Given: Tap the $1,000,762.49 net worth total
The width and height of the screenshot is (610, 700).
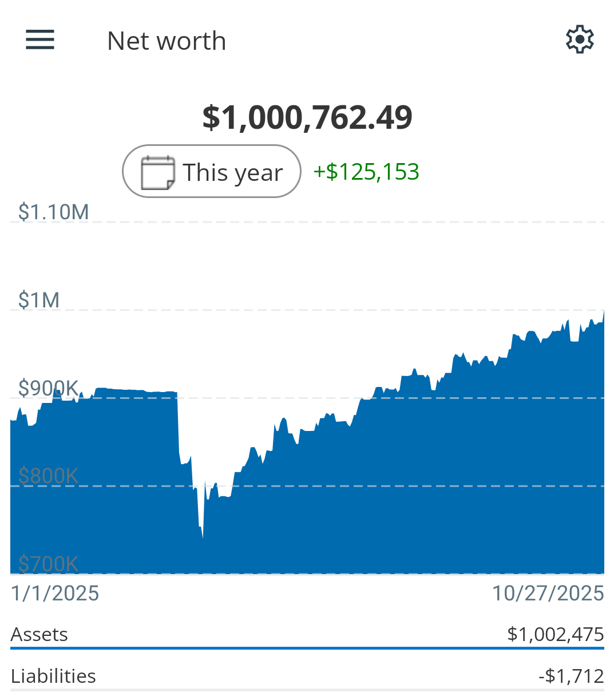Looking at the screenshot, I should tap(307, 117).
